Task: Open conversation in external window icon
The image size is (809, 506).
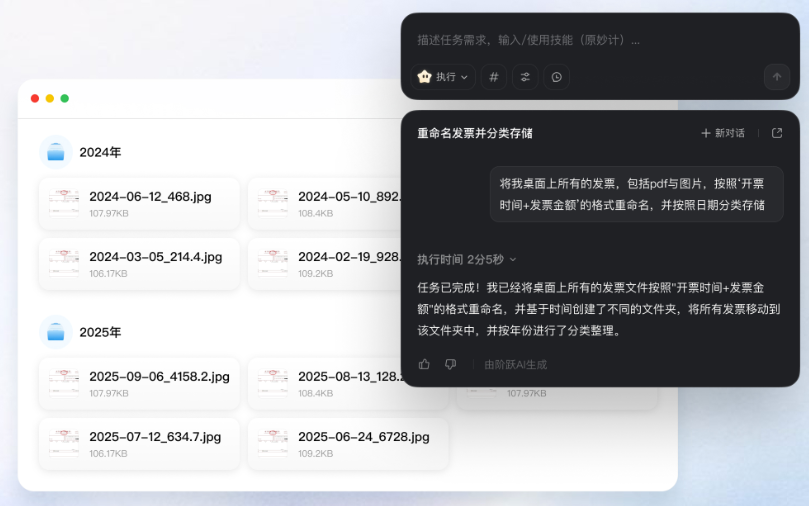Action: [776, 133]
